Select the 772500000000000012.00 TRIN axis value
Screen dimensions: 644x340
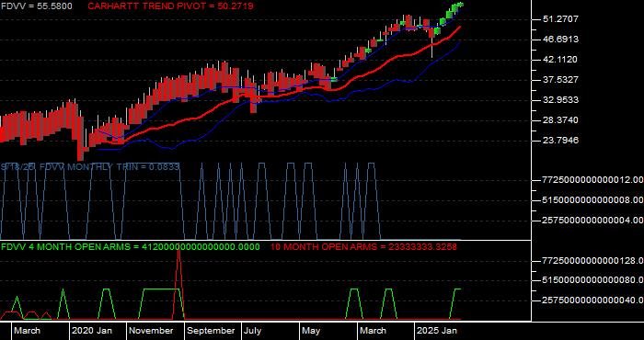(593, 180)
